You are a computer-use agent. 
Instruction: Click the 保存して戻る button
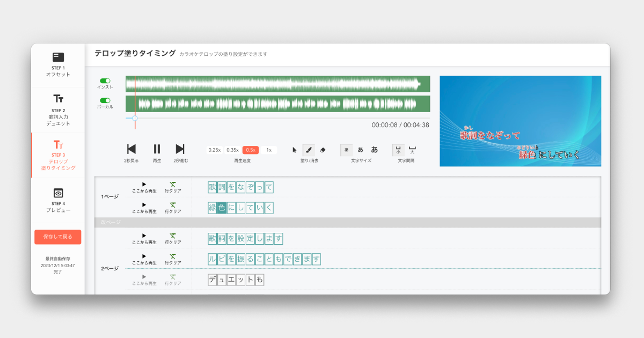58,237
